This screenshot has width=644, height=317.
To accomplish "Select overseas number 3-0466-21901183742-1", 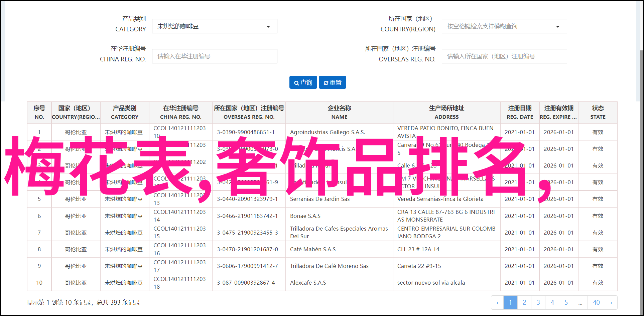I will pos(247,216).
